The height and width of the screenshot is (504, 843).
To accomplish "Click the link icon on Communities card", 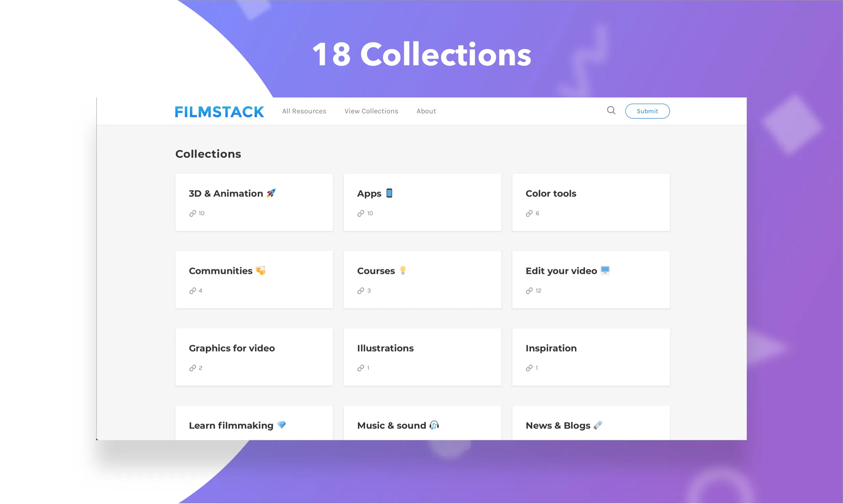I will (x=193, y=291).
